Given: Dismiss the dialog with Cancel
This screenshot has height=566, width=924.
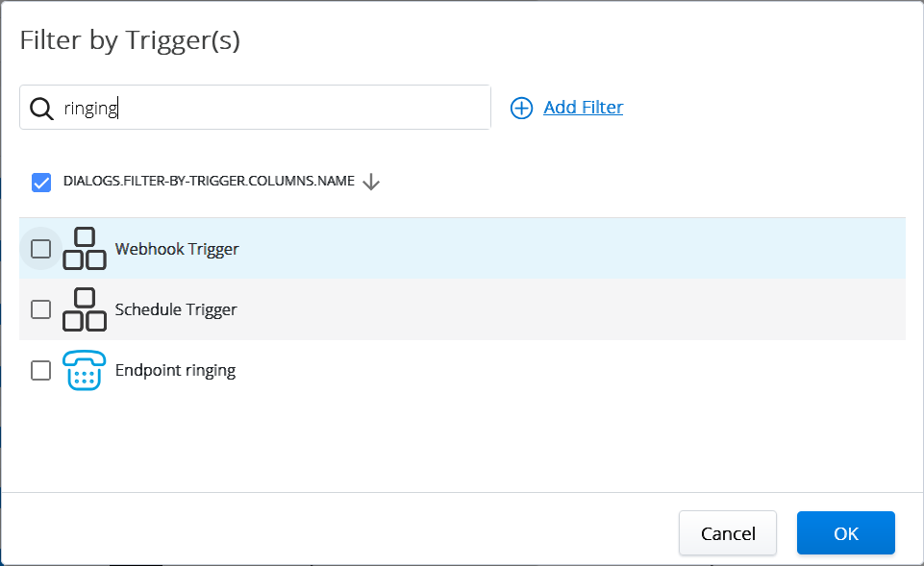Looking at the screenshot, I should point(727,532).
